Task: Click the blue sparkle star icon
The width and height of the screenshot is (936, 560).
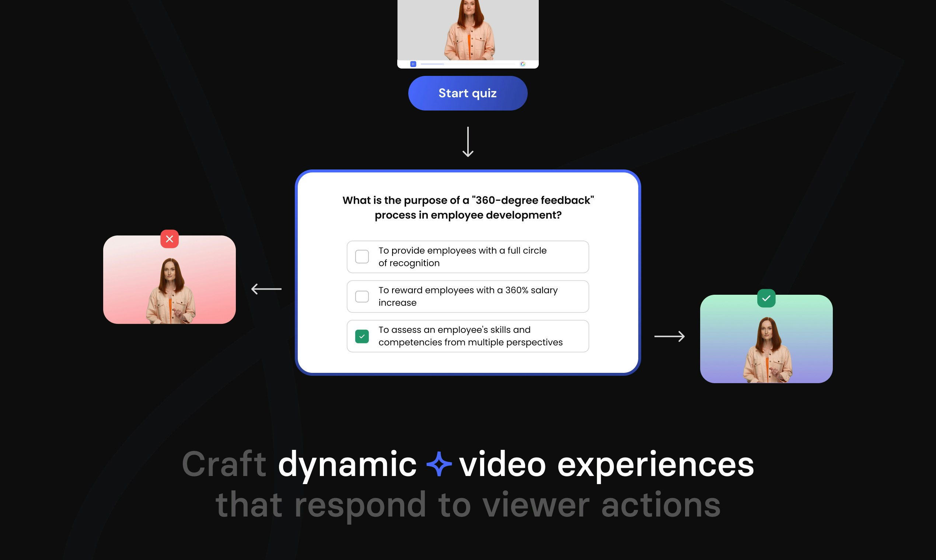Action: pos(439,464)
